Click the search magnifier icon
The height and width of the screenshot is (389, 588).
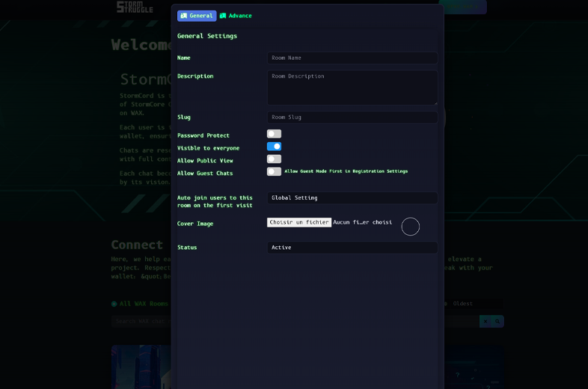click(x=497, y=322)
